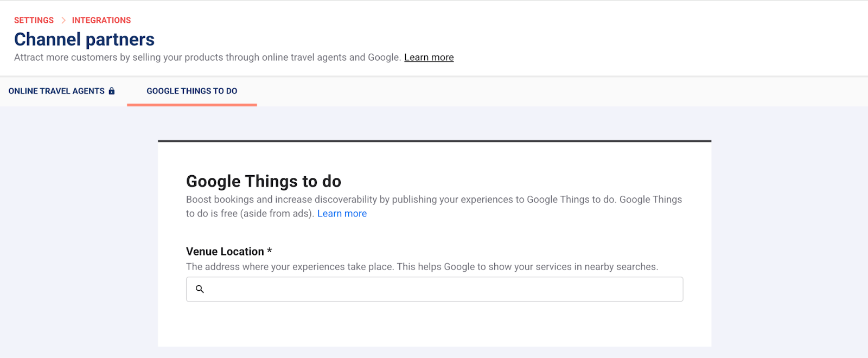The width and height of the screenshot is (868, 358).
Task: Focus the Venue Location address input
Action: (439, 290)
